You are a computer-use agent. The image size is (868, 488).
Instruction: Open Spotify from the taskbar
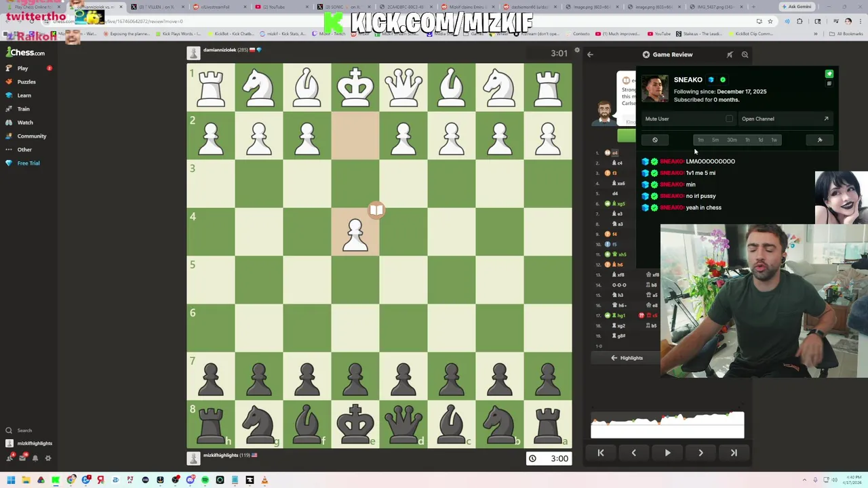coord(205,480)
